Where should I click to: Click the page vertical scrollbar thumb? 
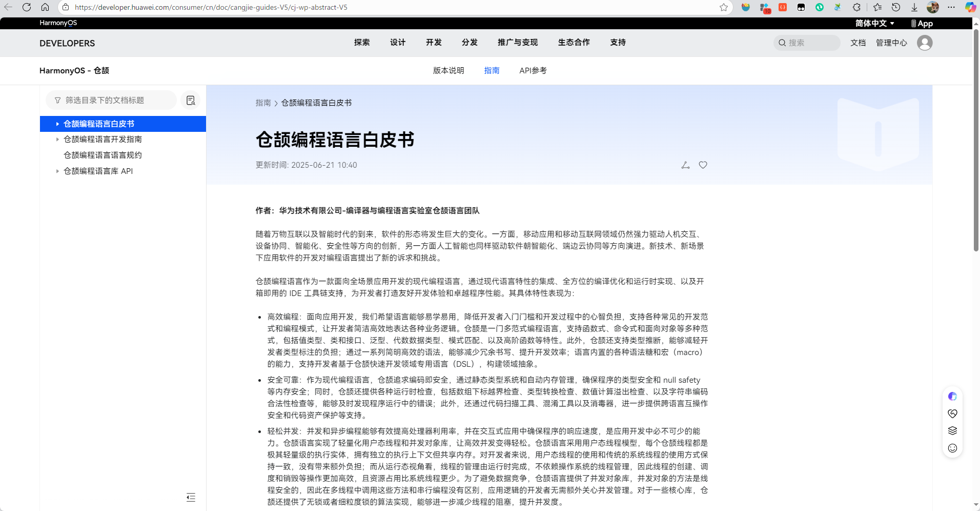point(976,140)
